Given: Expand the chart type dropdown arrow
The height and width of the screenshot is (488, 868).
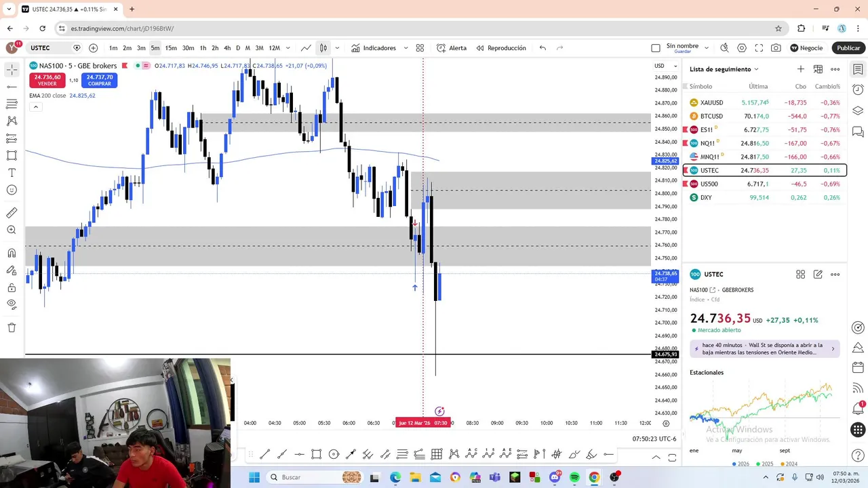Looking at the screenshot, I should tap(337, 48).
